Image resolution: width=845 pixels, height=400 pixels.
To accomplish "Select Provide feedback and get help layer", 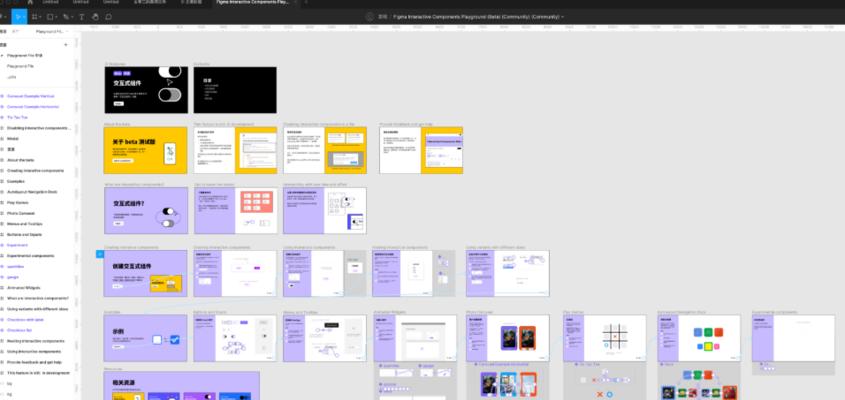I will (34, 362).
